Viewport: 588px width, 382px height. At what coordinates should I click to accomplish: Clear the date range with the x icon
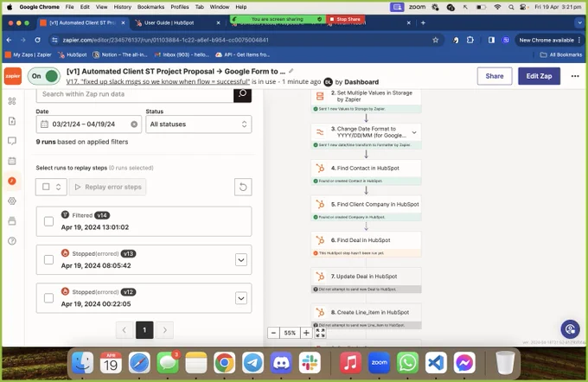pyautogui.click(x=134, y=124)
